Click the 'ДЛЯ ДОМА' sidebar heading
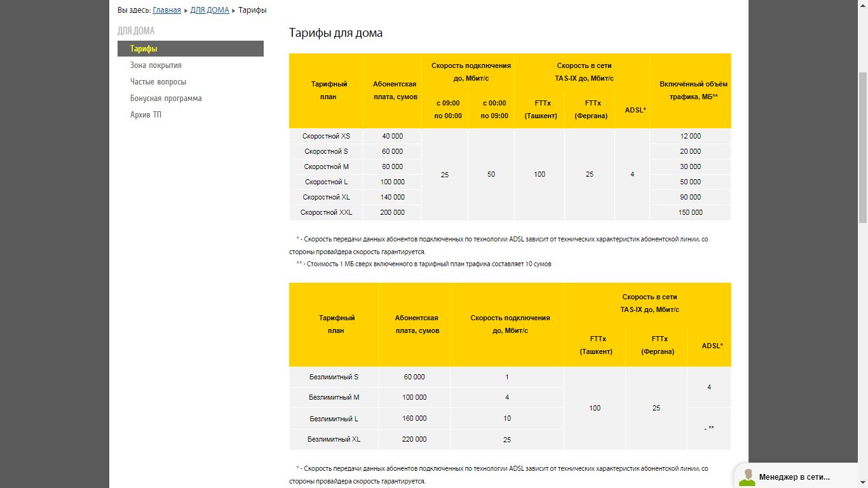Viewport: 868px width, 488px height. [x=136, y=31]
